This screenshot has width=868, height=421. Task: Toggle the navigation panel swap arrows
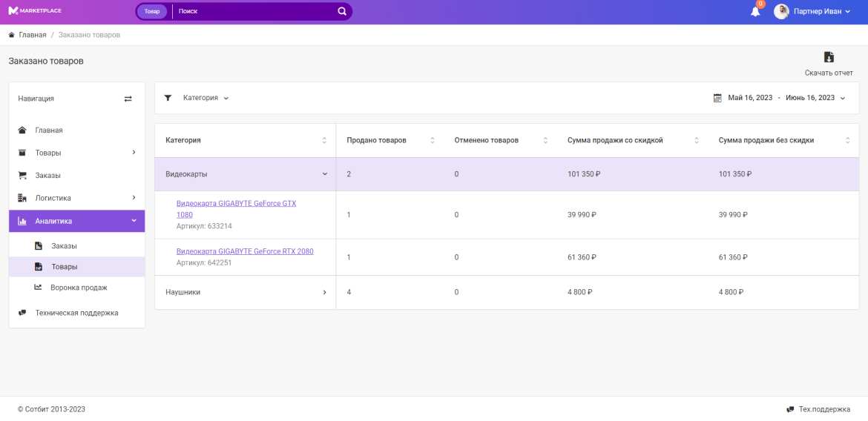coord(128,99)
